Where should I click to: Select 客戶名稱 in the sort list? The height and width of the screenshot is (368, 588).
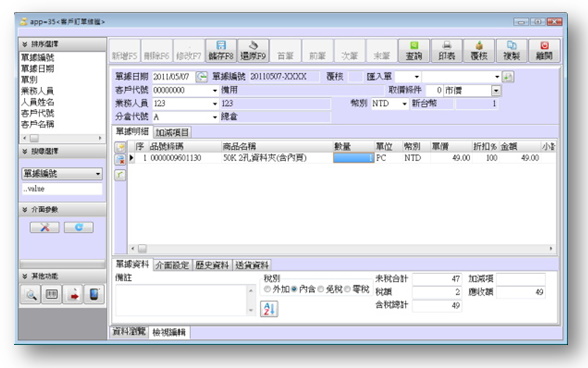pyautogui.click(x=38, y=124)
